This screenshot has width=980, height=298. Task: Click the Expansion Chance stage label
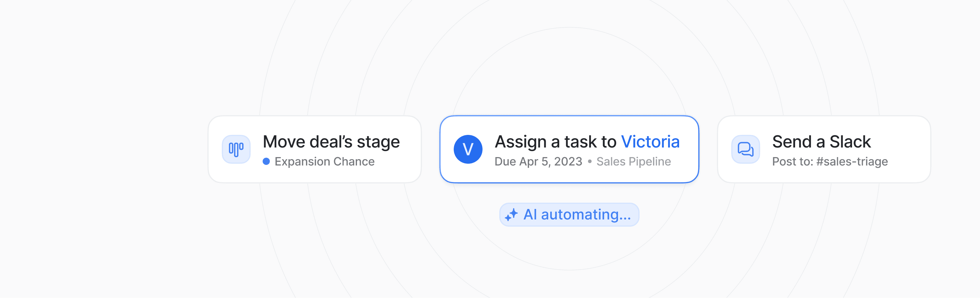point(325,161)
